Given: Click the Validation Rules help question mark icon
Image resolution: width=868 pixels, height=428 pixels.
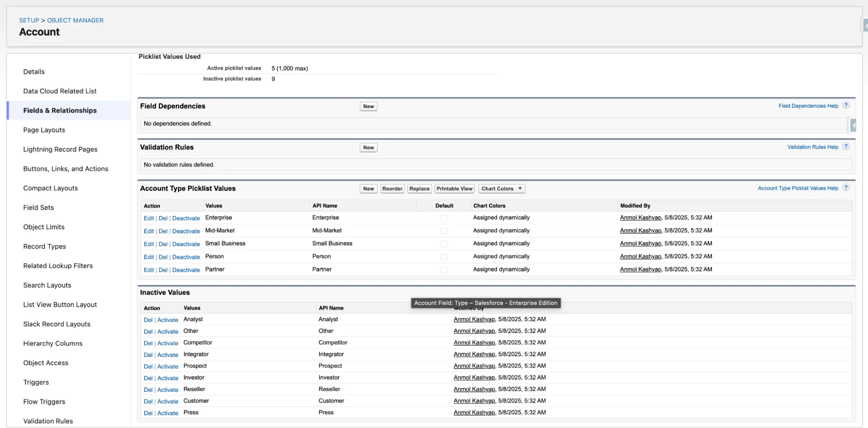Looking at the screenshot, I should [x=845, y=146].
